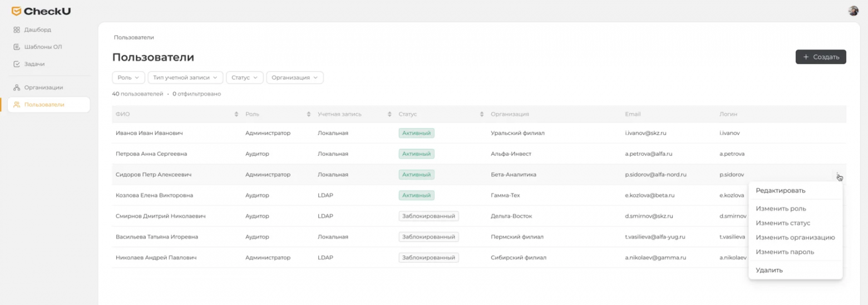
Task: Choose Редактировать from the context menu
Action: [780, 190]
